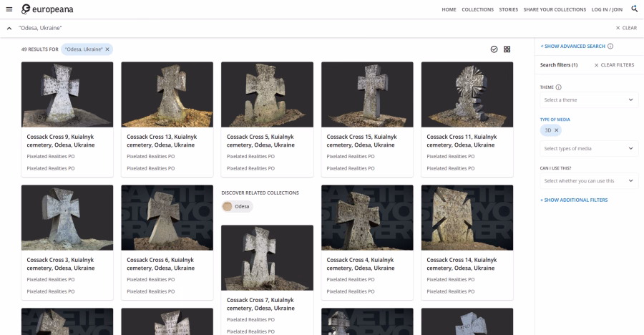Open Cossack Cross 7 thumbnail
This screenshot has width=644, height=335.
coord(267,258)
